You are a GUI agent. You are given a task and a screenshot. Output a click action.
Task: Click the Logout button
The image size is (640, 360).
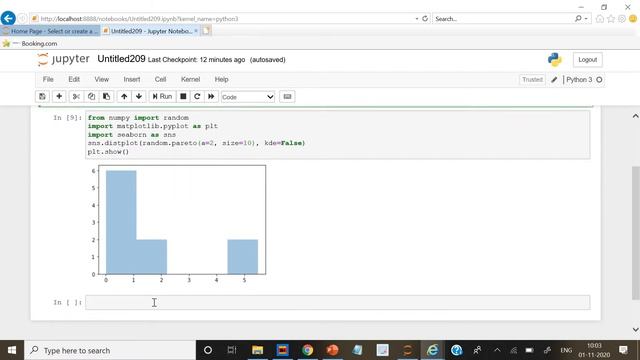coord(587,60)
